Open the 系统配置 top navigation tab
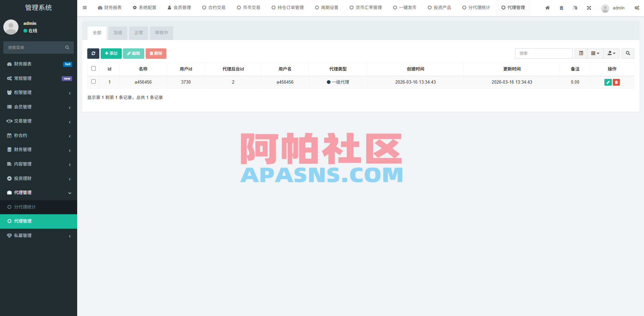The image size is (644, 316). (x=144, y=8)
